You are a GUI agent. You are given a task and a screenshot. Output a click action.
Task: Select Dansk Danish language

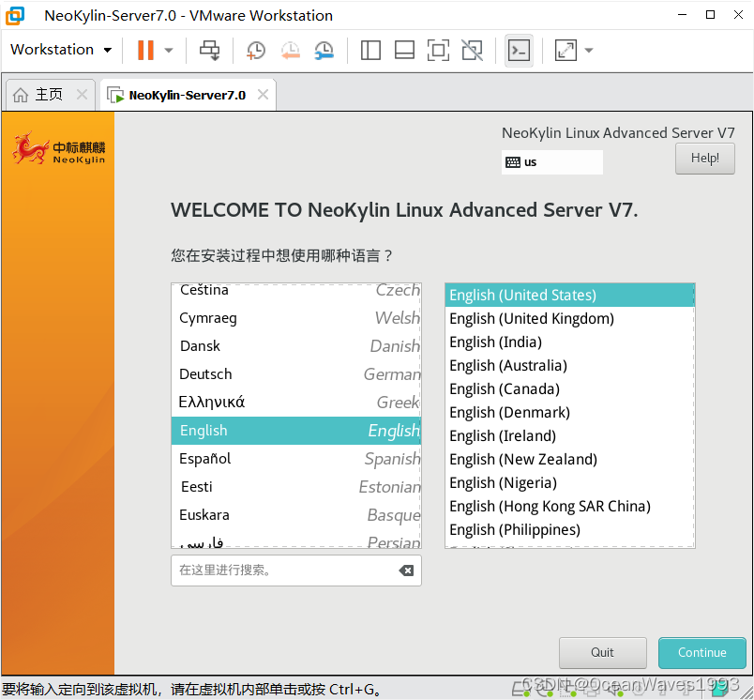pos(296,346)
